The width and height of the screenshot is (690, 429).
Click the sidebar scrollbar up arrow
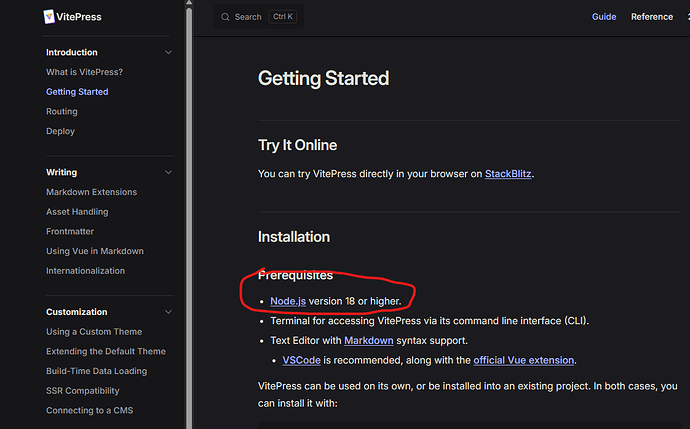tap(189, 3)
